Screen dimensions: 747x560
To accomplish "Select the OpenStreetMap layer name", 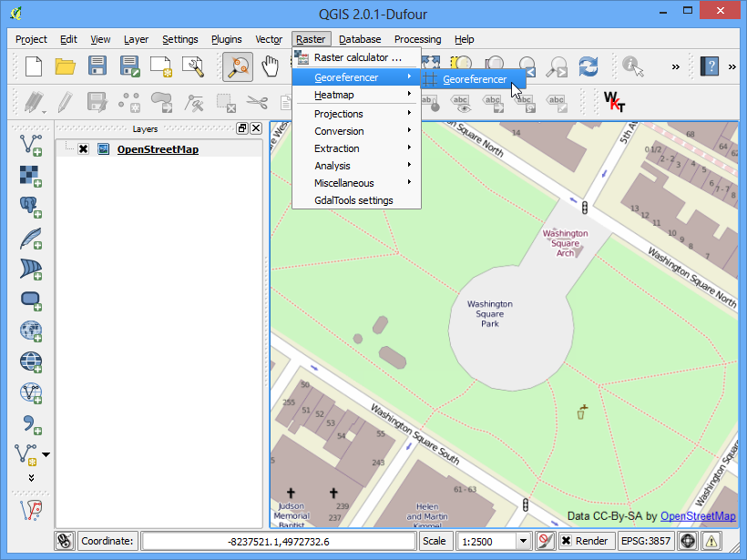I will pos(158,149).
